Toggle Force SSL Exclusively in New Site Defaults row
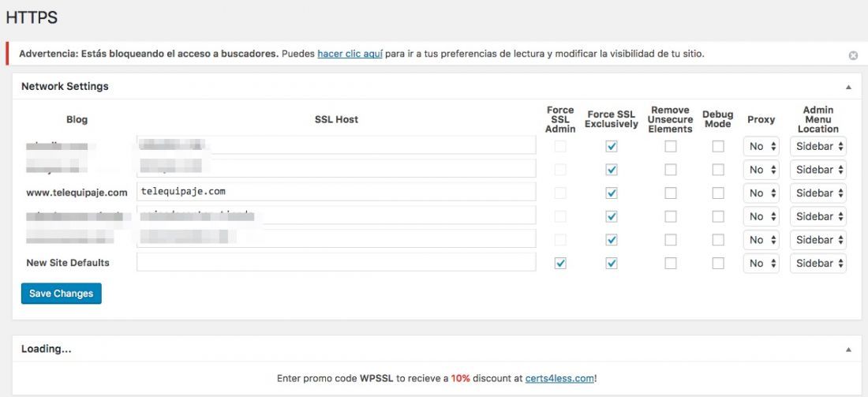Image resolution: width=868 pixels, height=397 pixels. tap(611, 264)
